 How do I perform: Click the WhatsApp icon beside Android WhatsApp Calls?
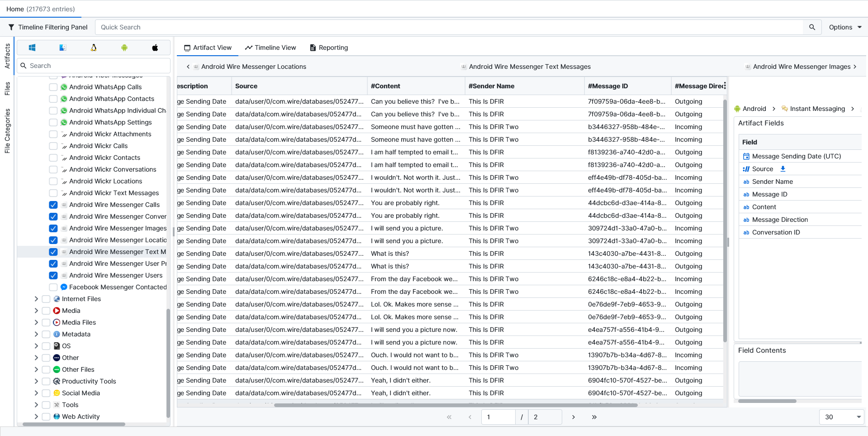click(64, 87)
